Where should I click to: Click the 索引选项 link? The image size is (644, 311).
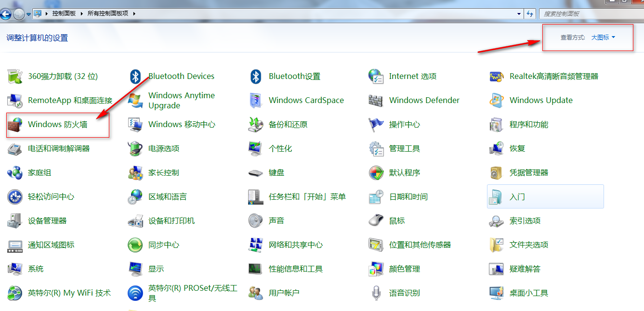(525, 220)
